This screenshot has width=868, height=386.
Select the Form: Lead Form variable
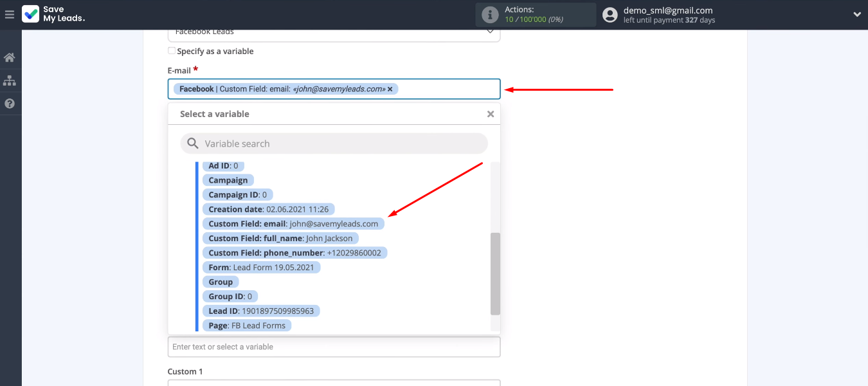coord(261,267)
